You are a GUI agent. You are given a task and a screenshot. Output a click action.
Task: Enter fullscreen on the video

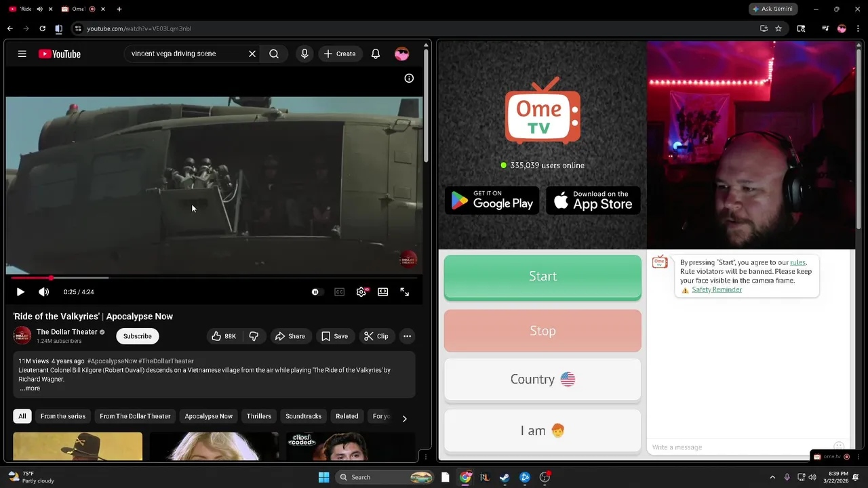pyautogui.click(x=405, y=292)
